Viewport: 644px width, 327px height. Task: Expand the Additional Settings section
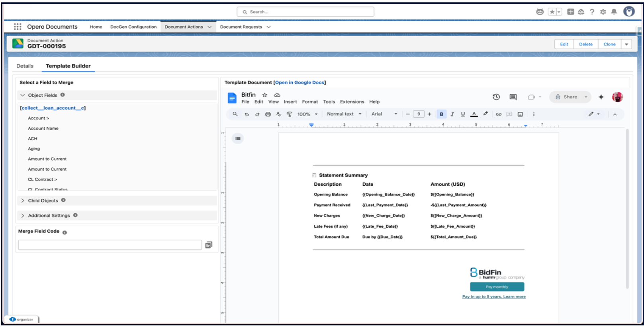(x=23, y=216)
